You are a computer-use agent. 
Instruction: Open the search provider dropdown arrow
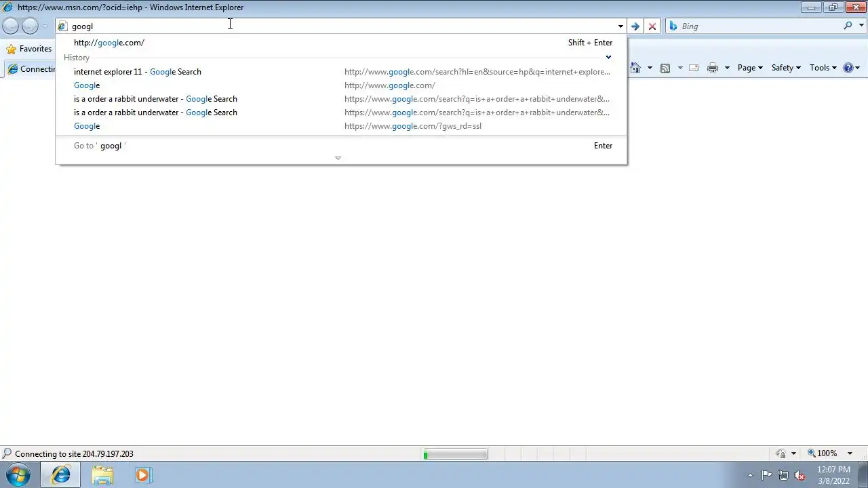click(x=861, y=26)
